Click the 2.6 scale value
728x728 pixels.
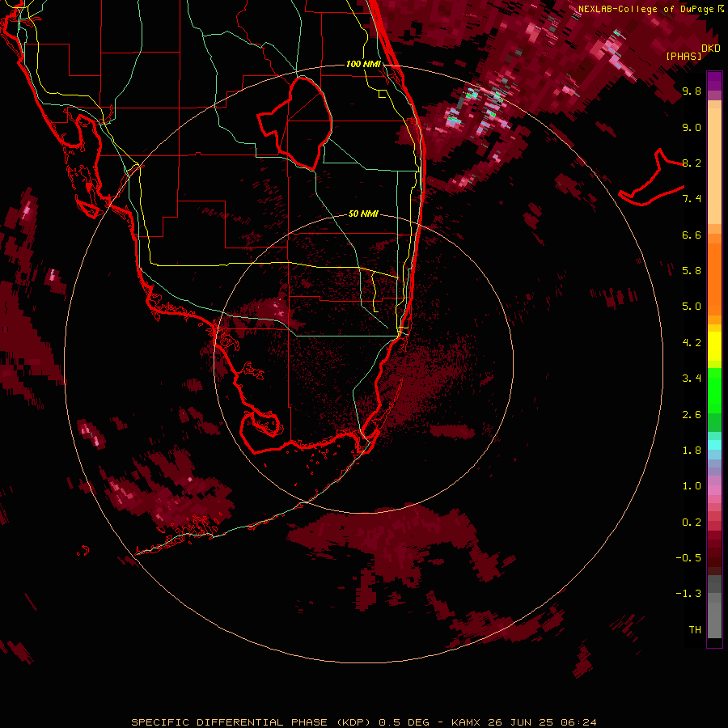tap(692, 415)
